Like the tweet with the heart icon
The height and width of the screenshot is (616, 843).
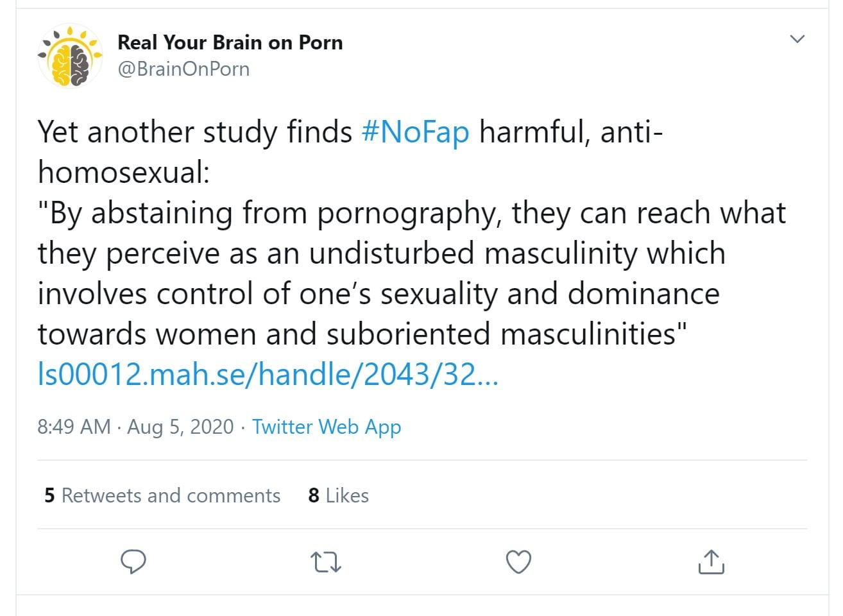click(518, 562)
